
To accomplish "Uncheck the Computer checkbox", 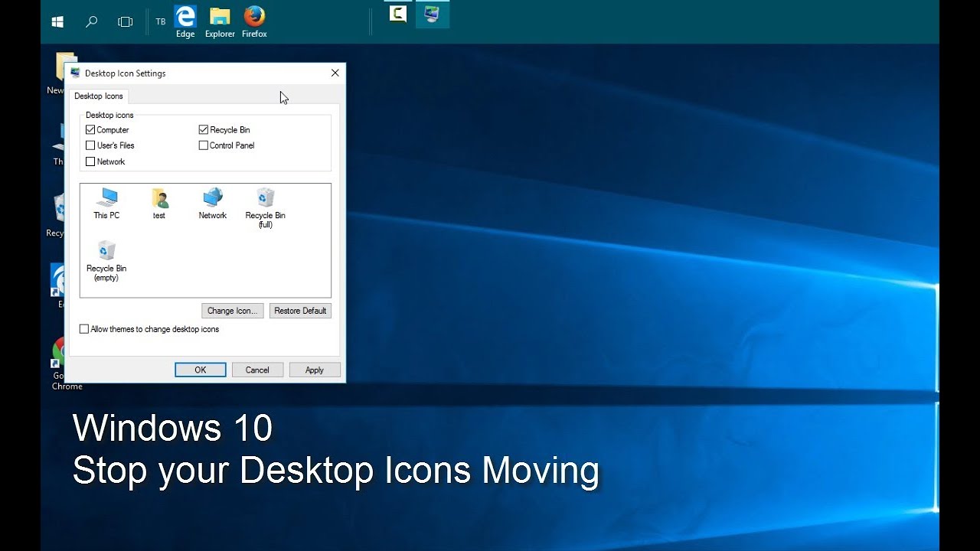I will pos(90,130).
